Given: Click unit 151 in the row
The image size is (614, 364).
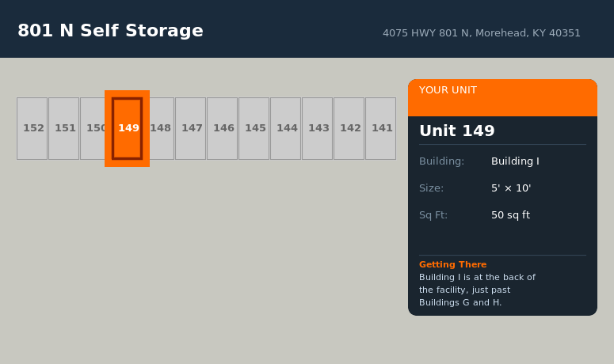Looking at the screenshot, I should [x=64, y=128].
